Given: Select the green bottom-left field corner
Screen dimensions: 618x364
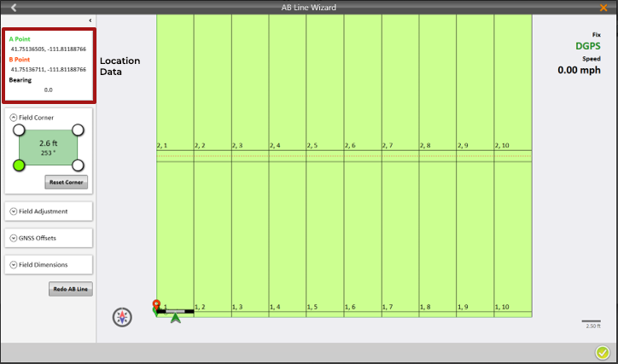Looking at the screenshot, I should pyautogui.click(x=18, y=165).
